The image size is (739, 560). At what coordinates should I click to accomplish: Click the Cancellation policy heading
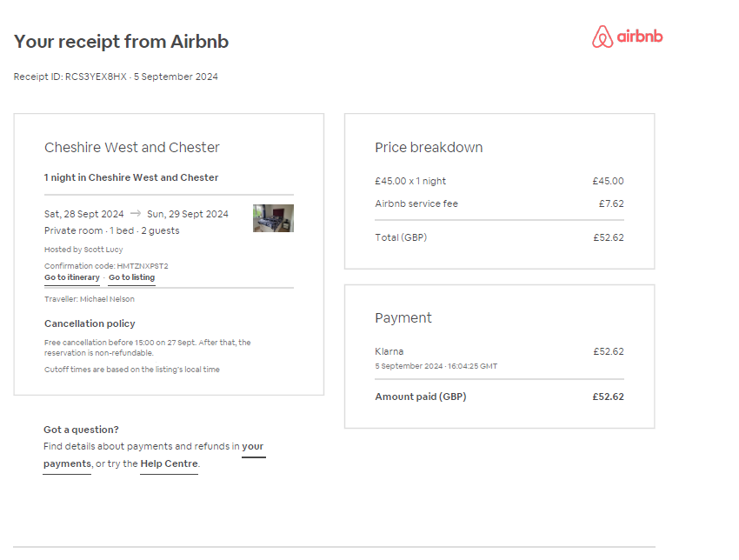(90, 323)
